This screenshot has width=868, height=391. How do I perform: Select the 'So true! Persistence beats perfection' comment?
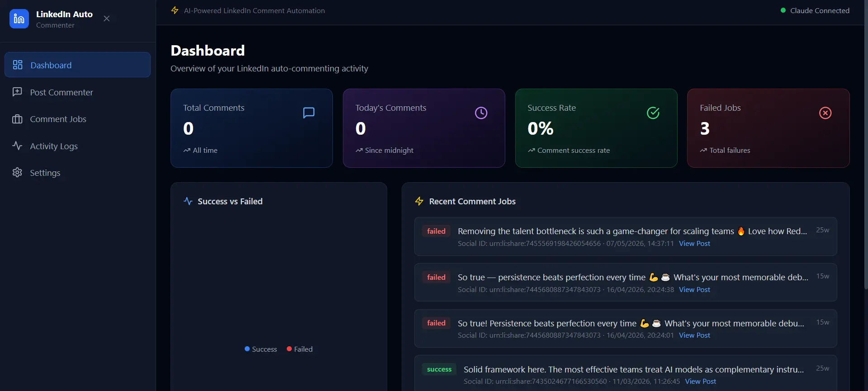coord(631,324)
